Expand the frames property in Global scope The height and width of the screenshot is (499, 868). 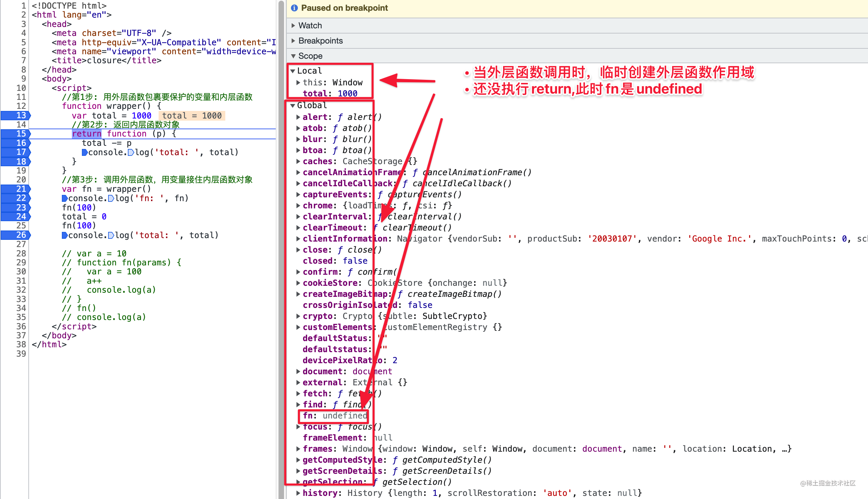point(298,449)
